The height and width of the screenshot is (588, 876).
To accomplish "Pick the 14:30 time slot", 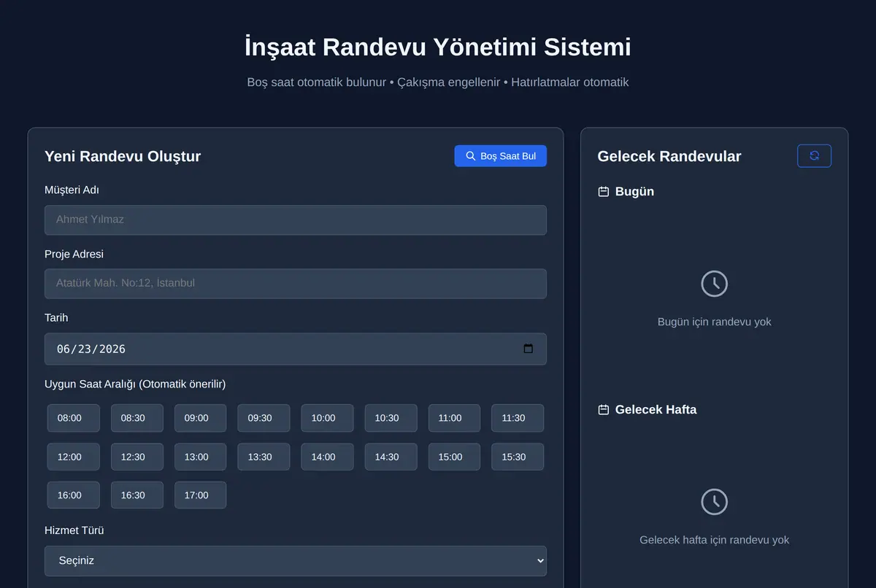I will (391, 457).
